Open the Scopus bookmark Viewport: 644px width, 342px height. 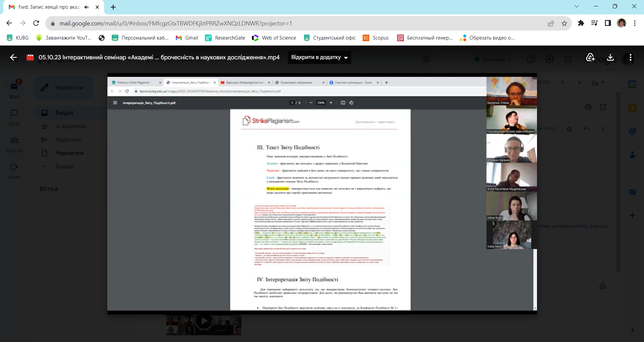pos(376,38)
